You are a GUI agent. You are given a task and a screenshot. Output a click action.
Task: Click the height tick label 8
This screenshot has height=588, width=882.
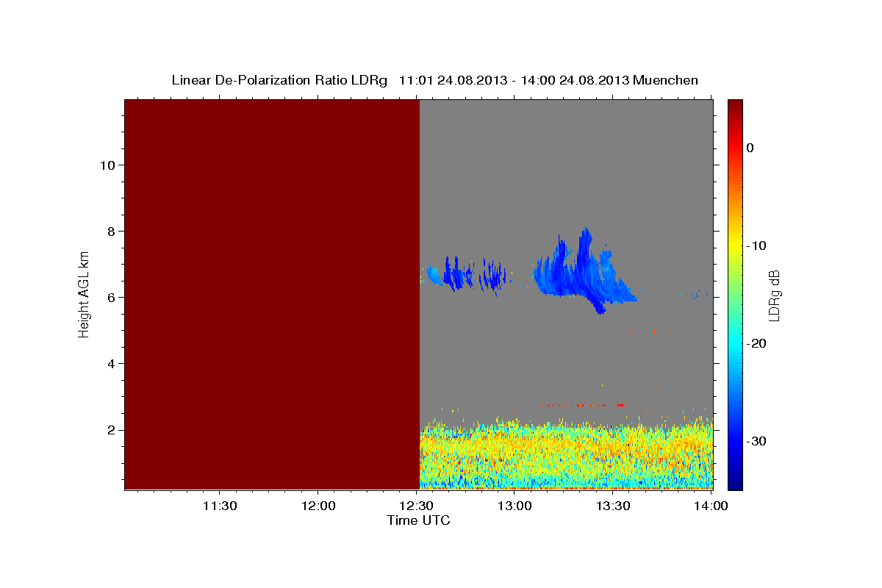coord(110,231)
